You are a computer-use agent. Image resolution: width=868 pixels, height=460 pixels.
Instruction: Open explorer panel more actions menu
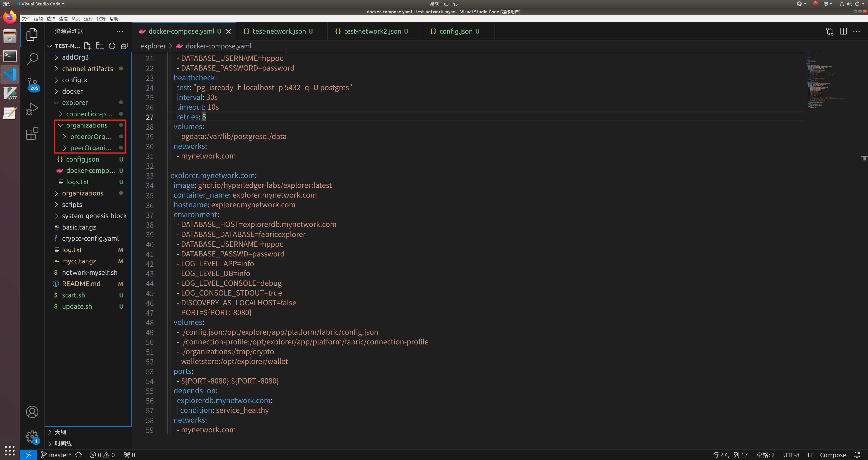pos(120,31)
